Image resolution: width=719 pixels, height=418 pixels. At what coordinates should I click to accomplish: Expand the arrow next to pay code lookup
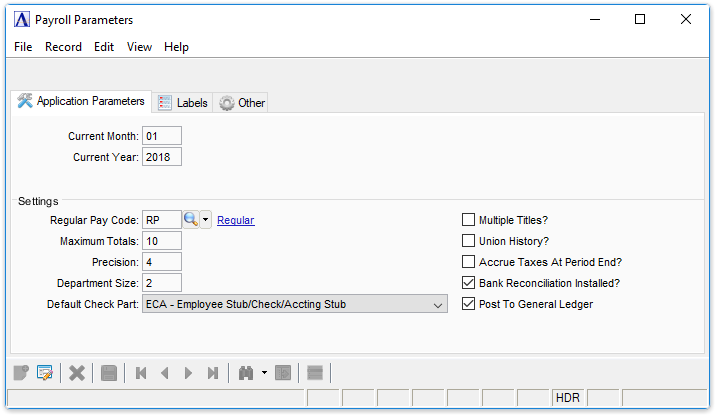tap(205, 220)
